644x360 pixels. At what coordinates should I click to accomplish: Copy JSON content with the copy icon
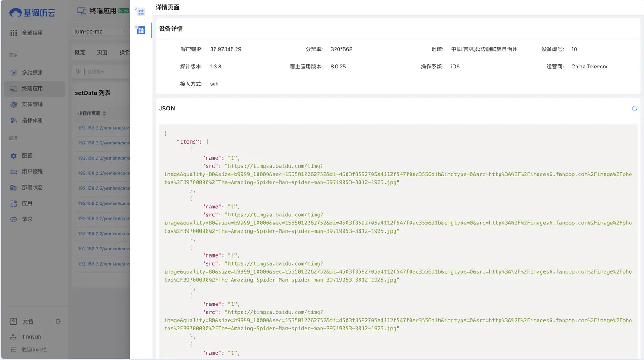coord(635,109)
